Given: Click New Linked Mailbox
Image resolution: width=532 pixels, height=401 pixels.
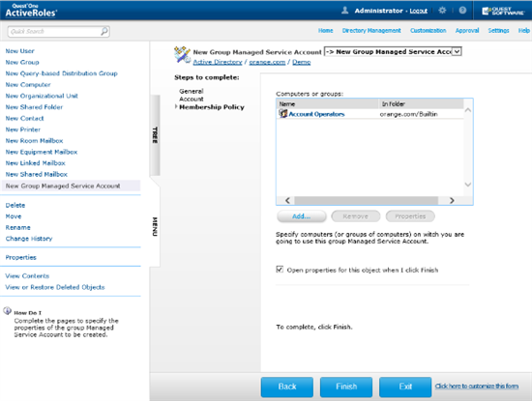Looking at the screenshot, I should [x=35, y=162].
